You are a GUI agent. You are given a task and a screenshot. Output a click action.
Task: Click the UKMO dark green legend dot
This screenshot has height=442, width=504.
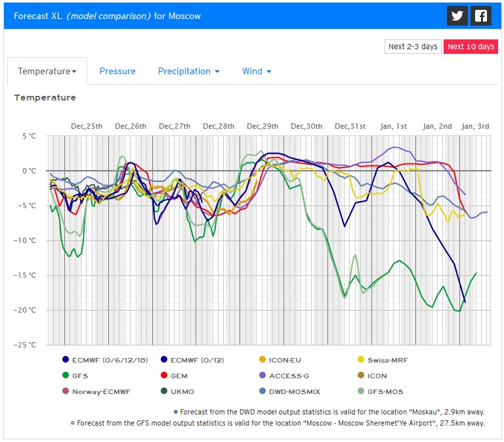click(x=164, y=391)
